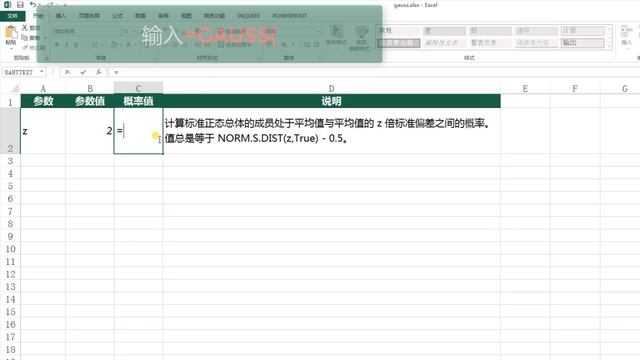Viewport: 640px width, 360px height.
Task: Select cell B2 containing value 2
Action: [x=90, y=131]
